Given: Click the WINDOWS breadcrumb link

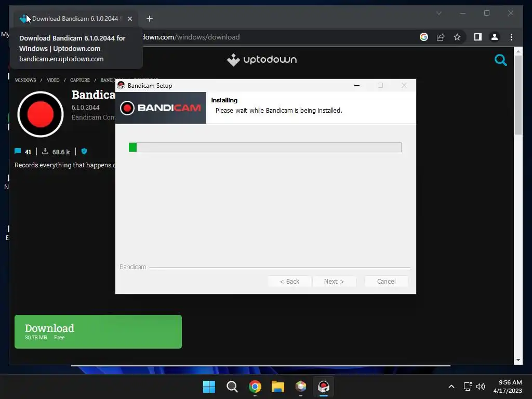Looking at the screenshot, I should 25,80.
